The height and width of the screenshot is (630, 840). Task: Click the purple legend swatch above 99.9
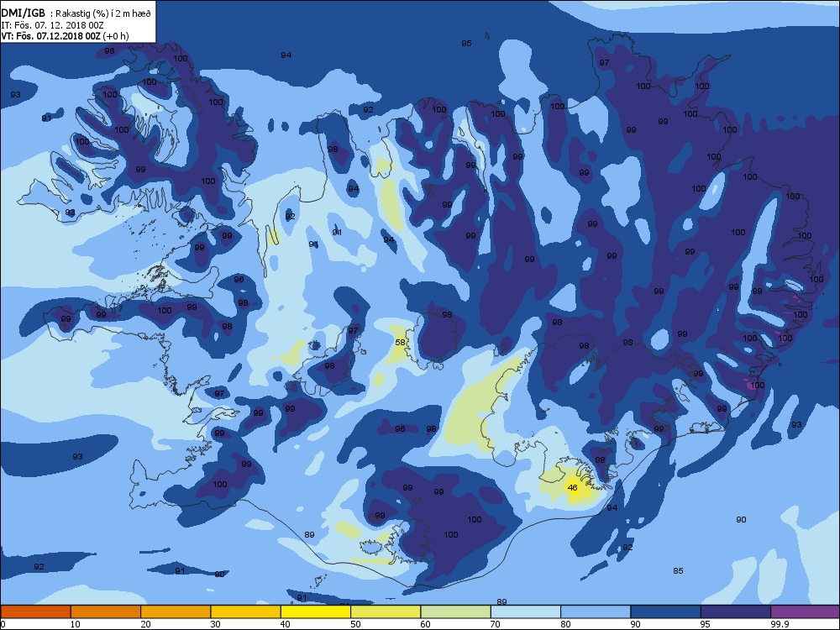tap(806, 612)
